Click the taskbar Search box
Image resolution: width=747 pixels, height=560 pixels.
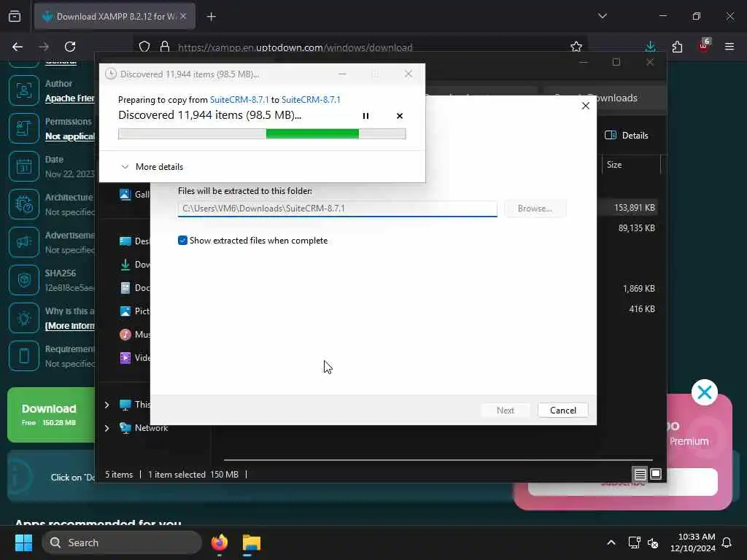(x=122, y=542)
